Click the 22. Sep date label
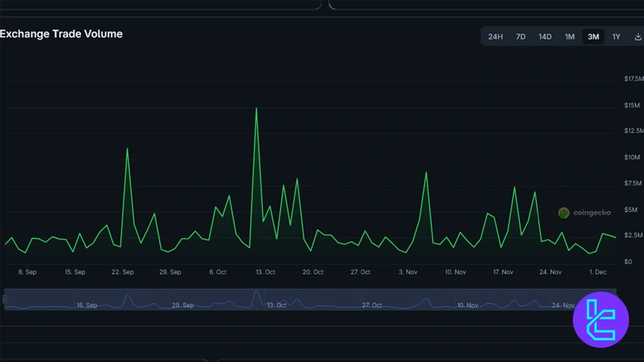 pos(122,272)
